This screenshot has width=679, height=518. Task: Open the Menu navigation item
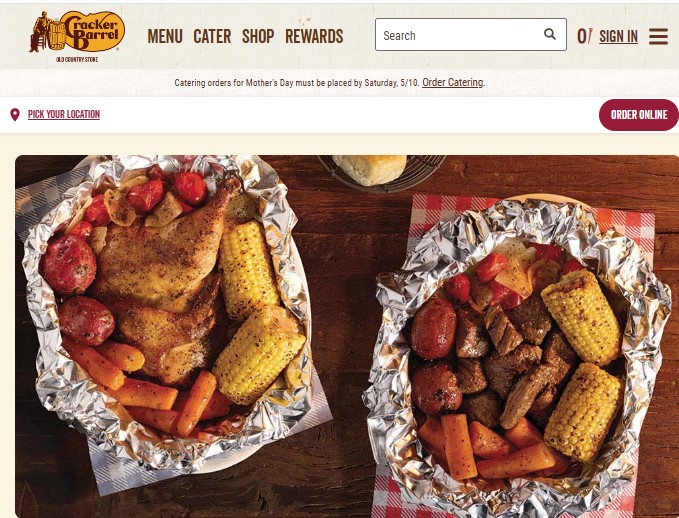165,36
